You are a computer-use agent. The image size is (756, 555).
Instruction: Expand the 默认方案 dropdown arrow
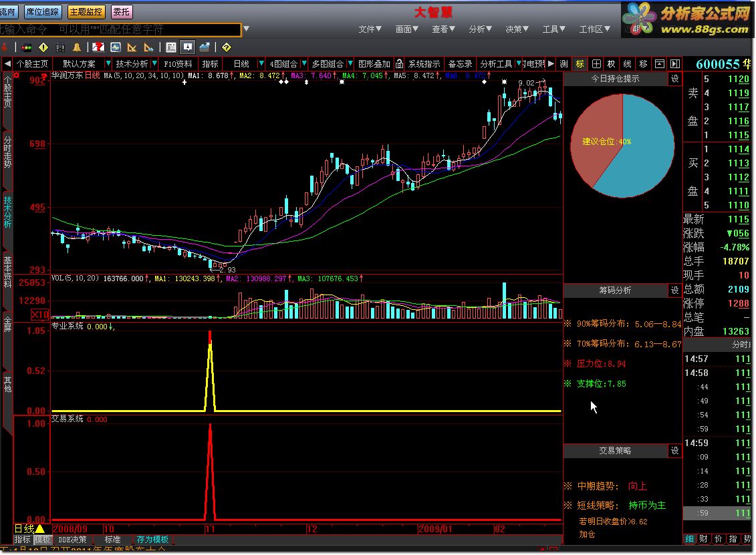[108, 63]
